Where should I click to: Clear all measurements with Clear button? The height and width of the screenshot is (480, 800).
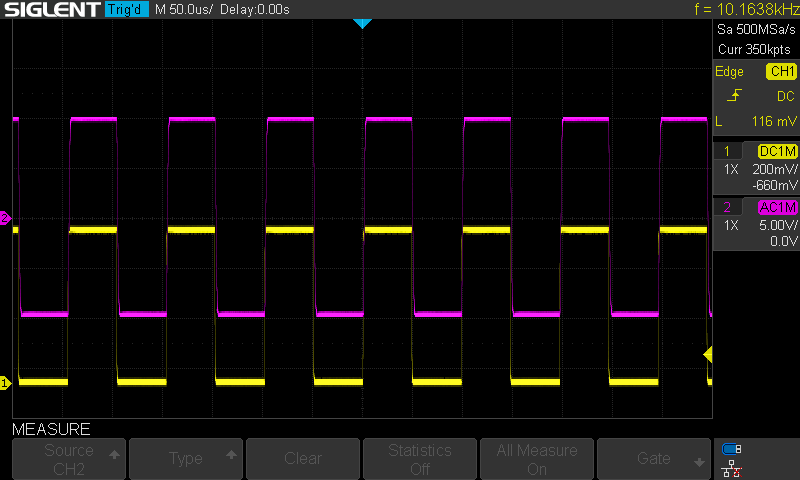(x=303, y=459)
